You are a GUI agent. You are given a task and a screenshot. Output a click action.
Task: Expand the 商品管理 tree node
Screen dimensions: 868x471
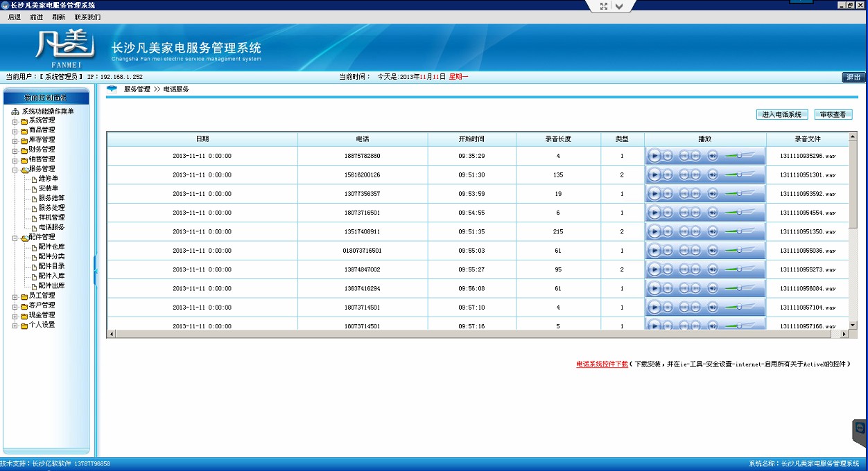(x=15, y=130)
